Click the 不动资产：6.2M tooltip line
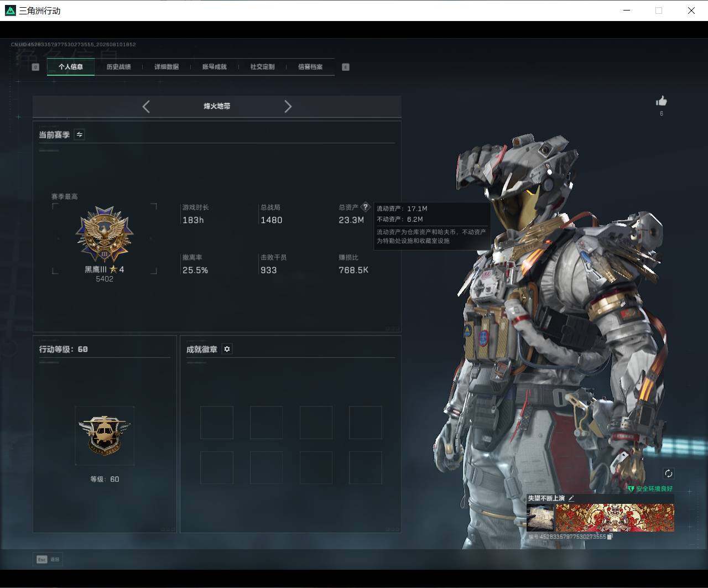 [x=400, y=219]
